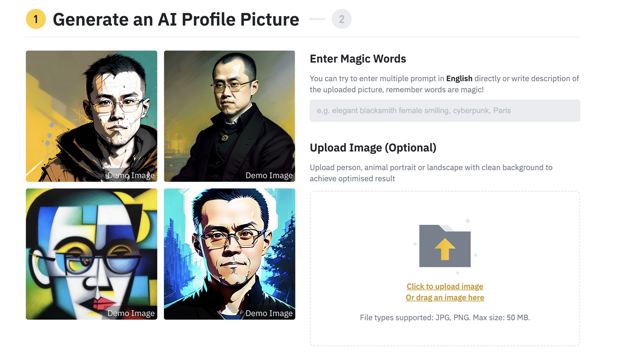Click the 'Generate an AI Profile Picture' heading
Screen dimensions: 644x353
click(176, 19)
